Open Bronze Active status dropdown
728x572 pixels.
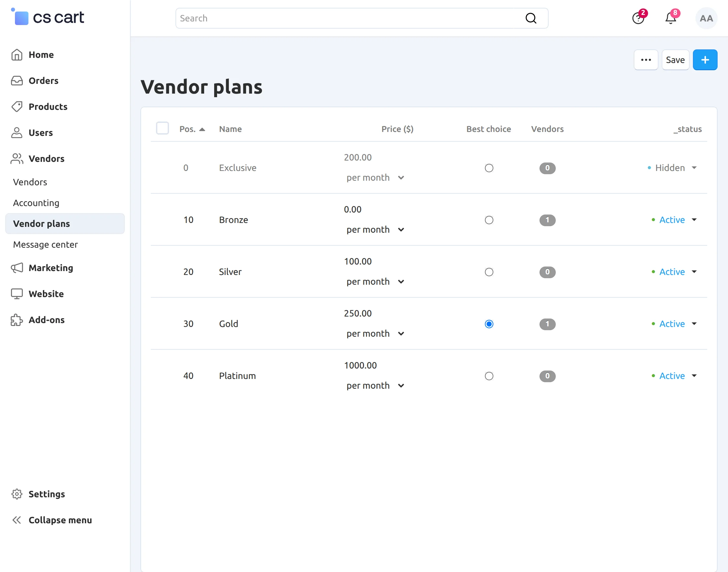[674, 220]
